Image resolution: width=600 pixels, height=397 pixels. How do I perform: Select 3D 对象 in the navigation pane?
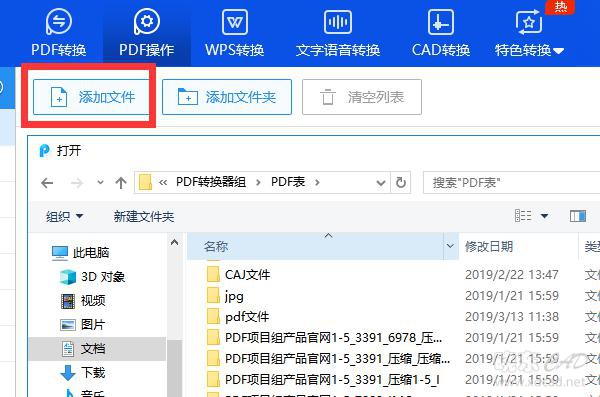(92, 277)
